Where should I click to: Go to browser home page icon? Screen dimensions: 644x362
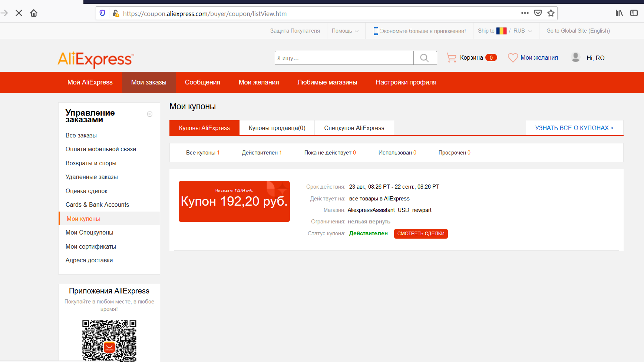[34, 13]
